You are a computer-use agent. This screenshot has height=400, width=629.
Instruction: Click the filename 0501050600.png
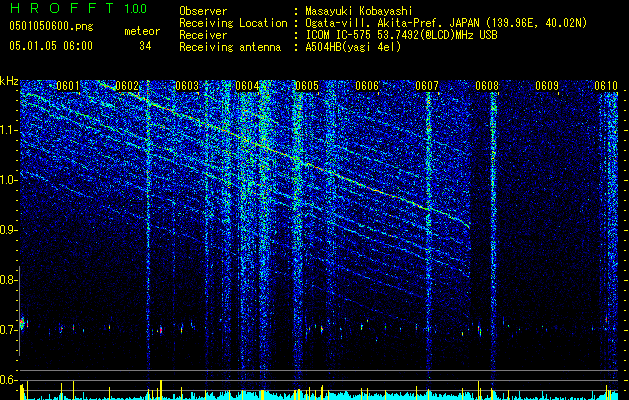pyautogui.click(x=51, y=26)
